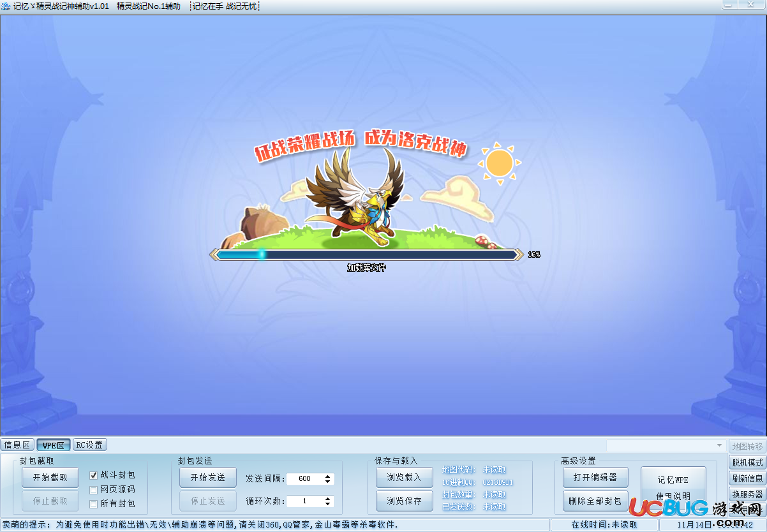Click the game loading progress bar
The height and width of the screenshot is (532, 767).
click(367, 255)
